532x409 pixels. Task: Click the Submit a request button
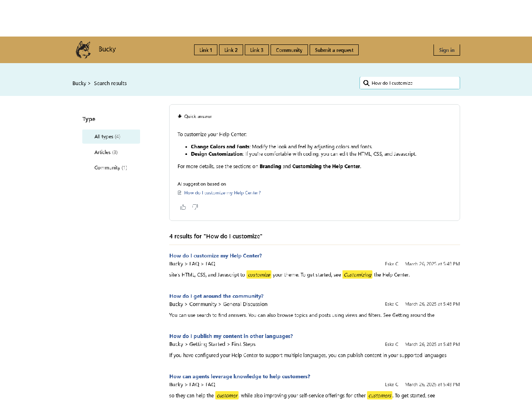tap(334, 50)
